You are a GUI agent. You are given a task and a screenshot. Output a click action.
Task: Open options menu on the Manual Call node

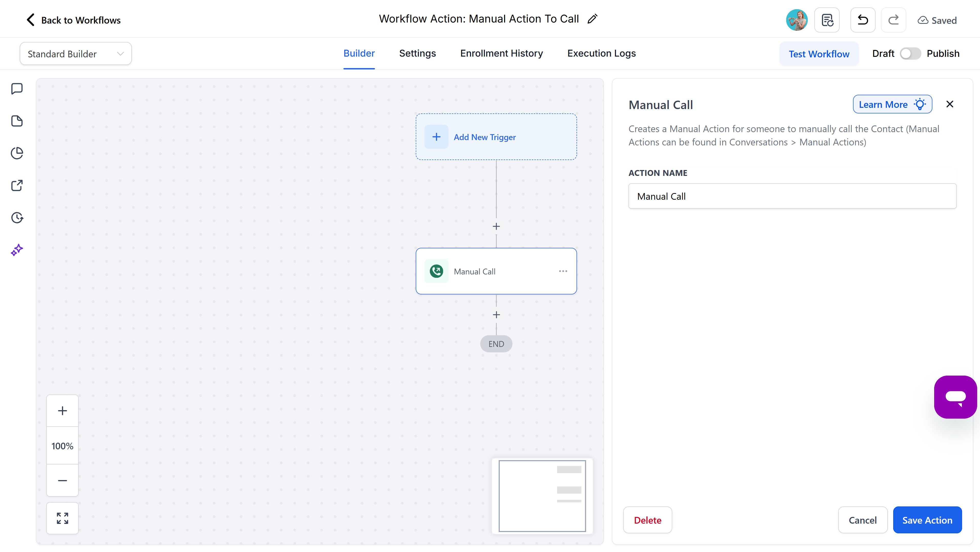click(563, 271)
